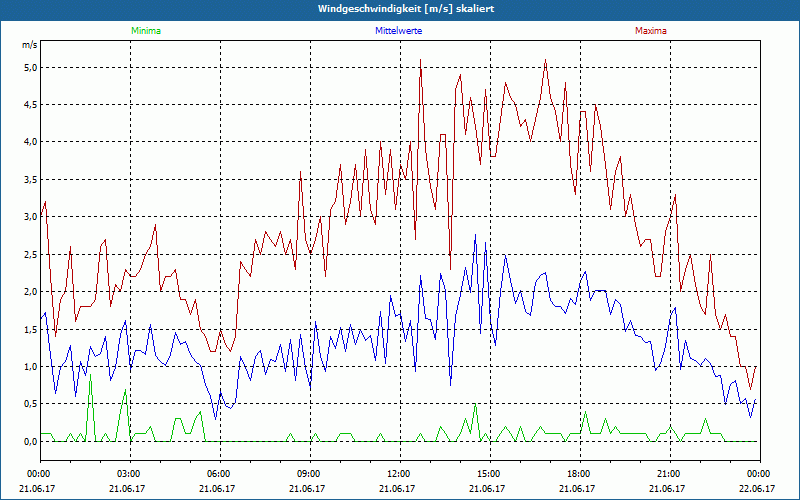The image size is (800, 500).
Task: Click the 5,0 y-axis value
Action: 32,67
